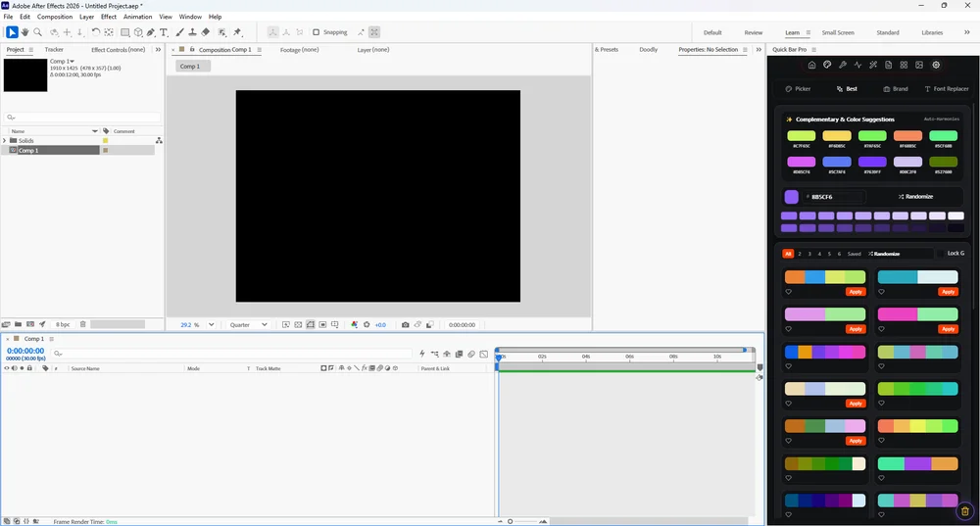Image resolution: width=980 pixels, height=526 pixels.
Task: Select the Zoom magnifier tool
Action: click(37, 32)
